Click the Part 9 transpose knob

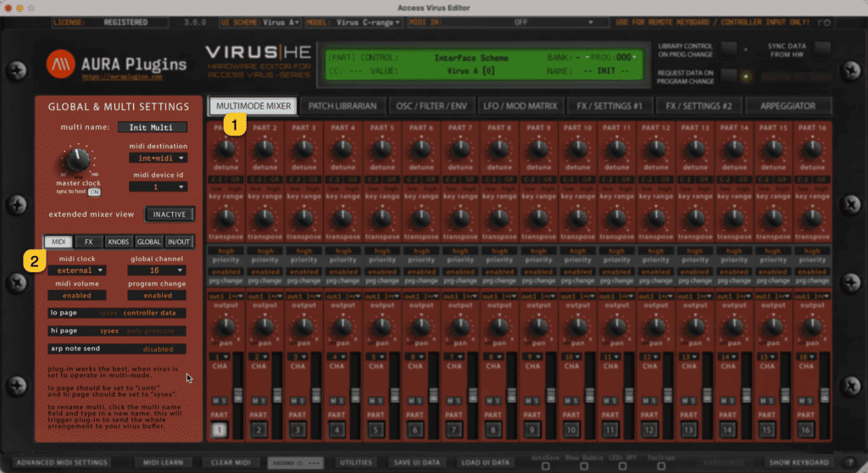538,218
